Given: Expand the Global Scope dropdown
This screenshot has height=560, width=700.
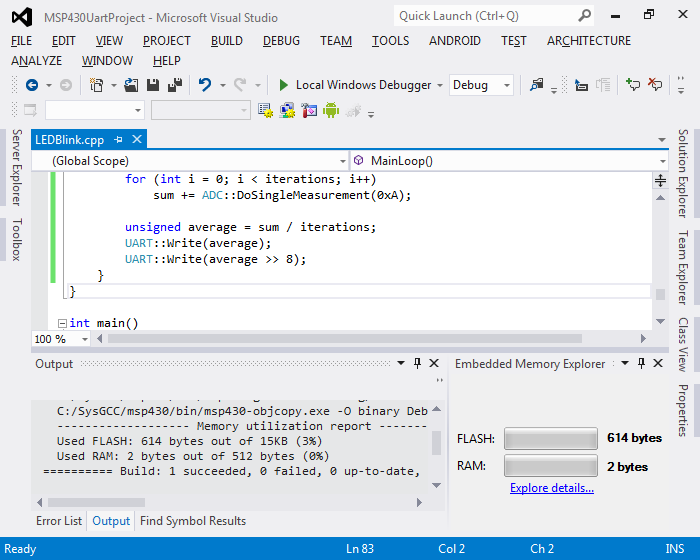Looking at the screenshot, I should click(x=341, y=160).
